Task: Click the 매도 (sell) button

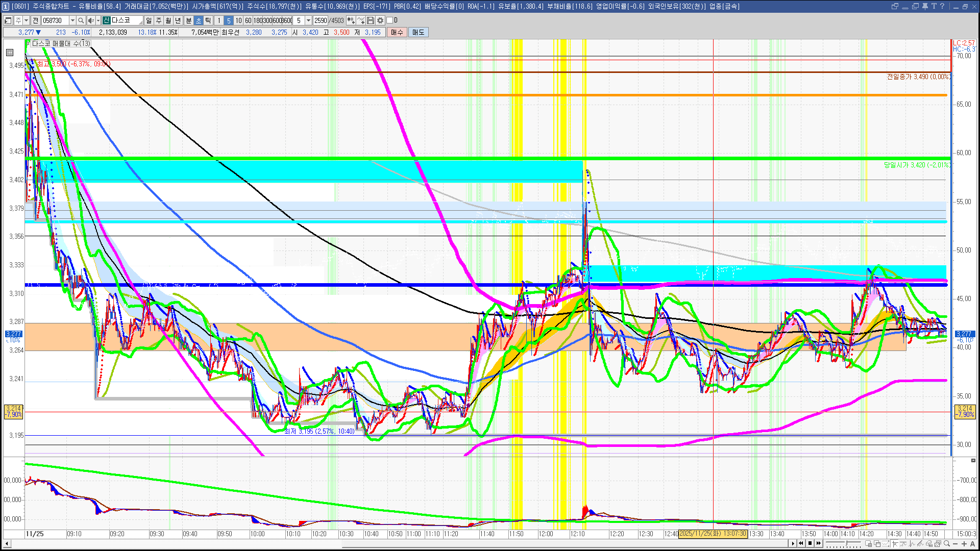Action: point(418,32)
